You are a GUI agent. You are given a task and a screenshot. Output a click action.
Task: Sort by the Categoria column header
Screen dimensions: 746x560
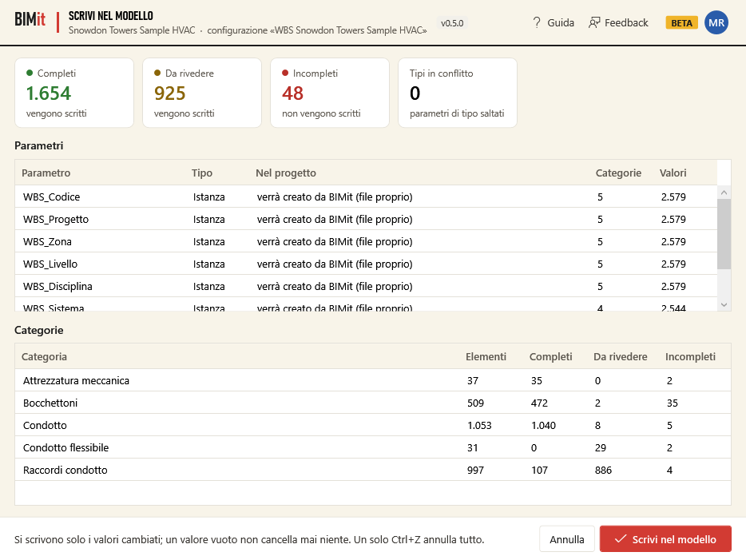tap(44, 356)
